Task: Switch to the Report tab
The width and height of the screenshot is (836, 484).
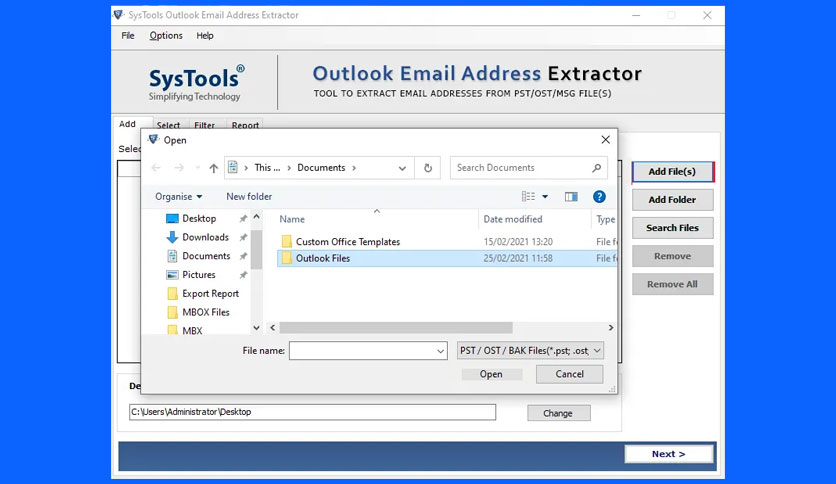Action: (245, 125)
